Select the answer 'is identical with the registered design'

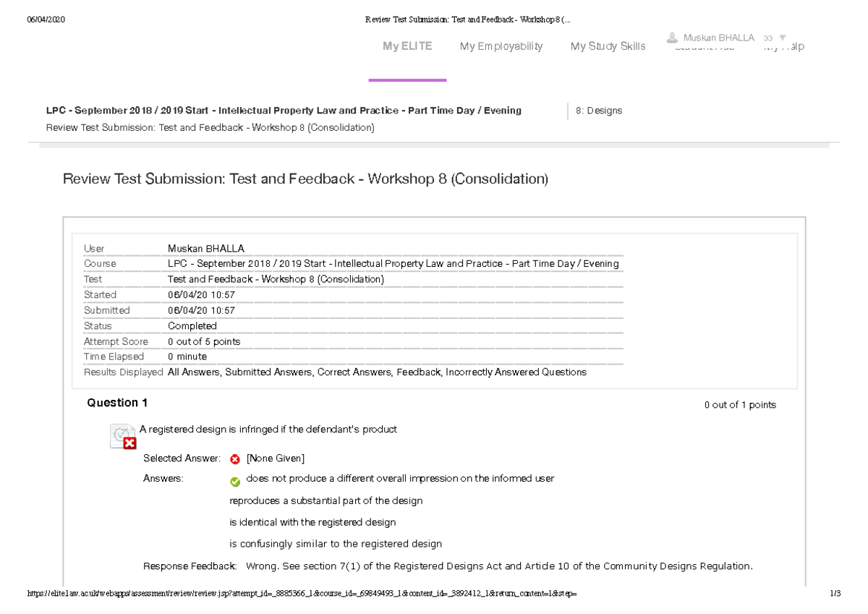click(x=312, y=521)
